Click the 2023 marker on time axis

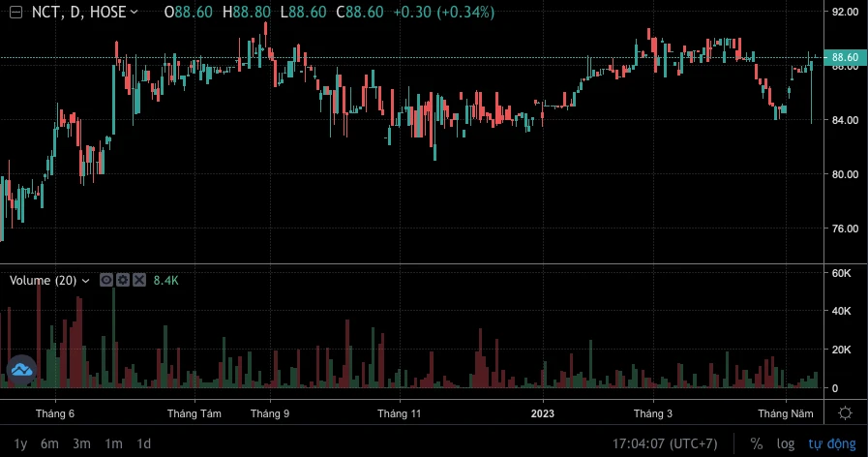[542, 413]
